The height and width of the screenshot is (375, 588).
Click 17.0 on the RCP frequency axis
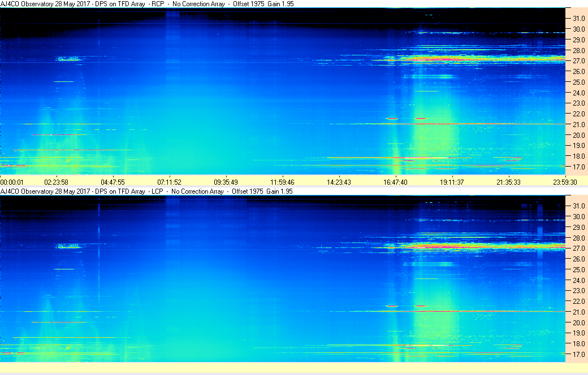click(578, 167)
